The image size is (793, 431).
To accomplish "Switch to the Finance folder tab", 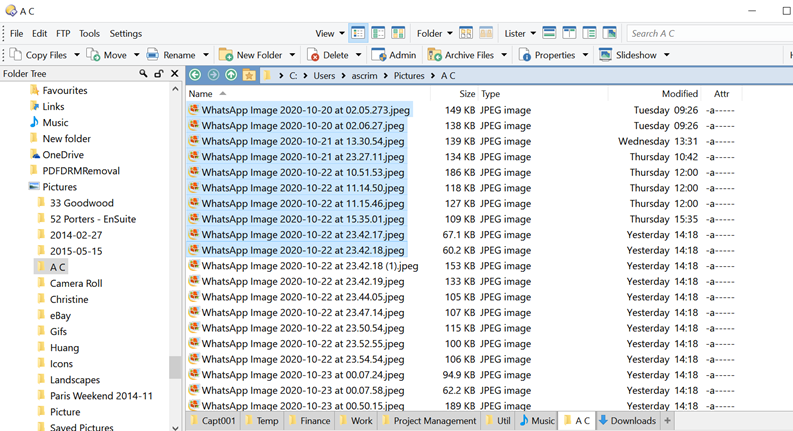I will (309, 421).
